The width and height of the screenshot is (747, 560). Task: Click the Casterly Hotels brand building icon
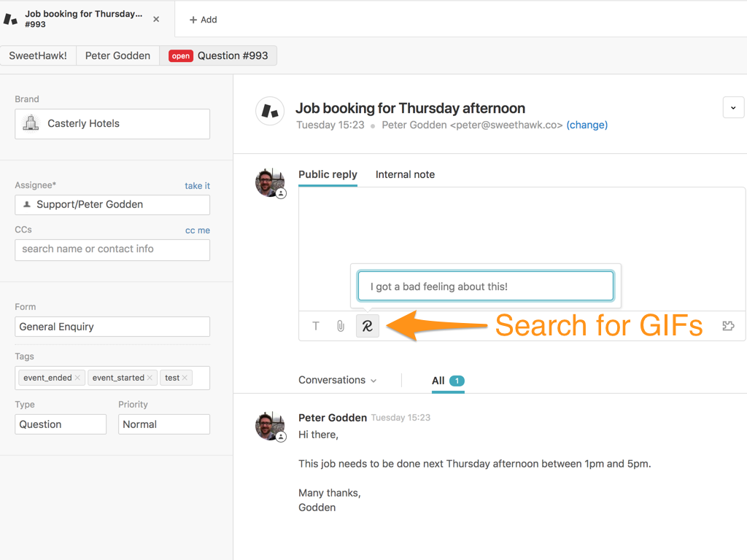[x=31, y=124]
